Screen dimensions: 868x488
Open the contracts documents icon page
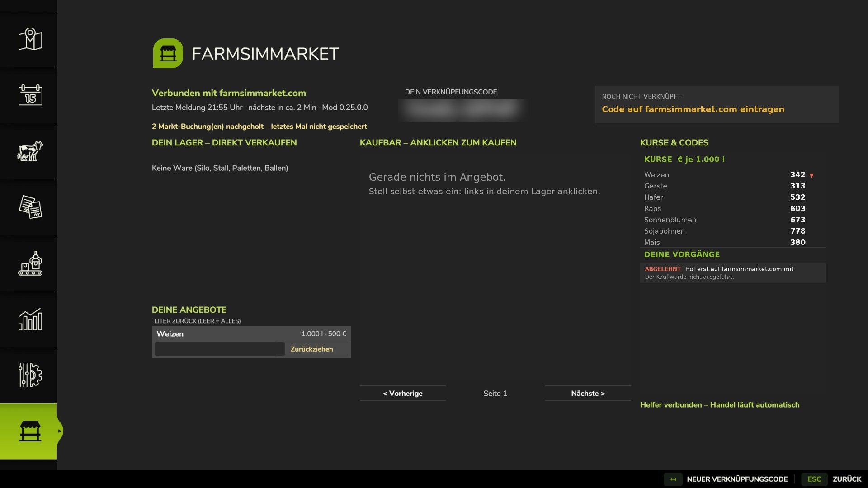tap(30, 207)
